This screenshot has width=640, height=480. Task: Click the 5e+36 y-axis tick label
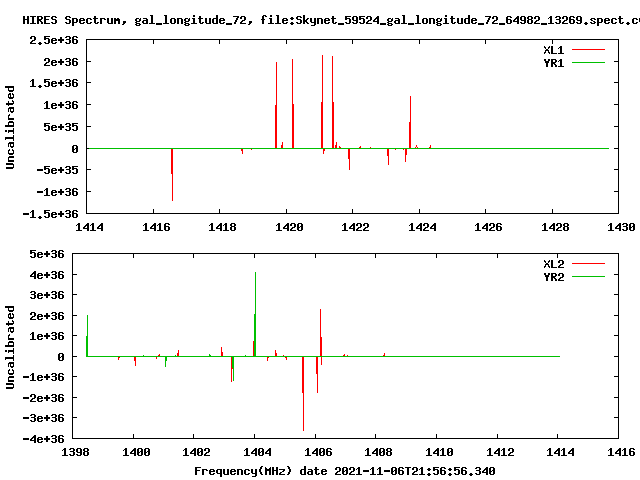tap(47, 254)
